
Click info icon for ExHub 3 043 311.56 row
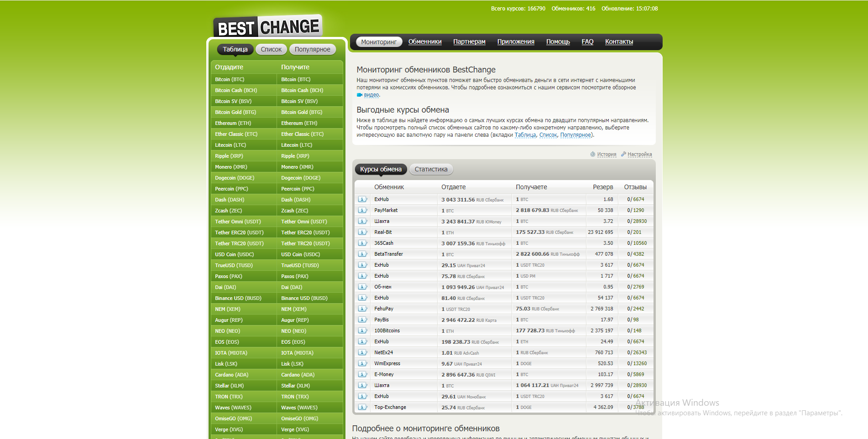pyautogui.click(x=362, y=199)
